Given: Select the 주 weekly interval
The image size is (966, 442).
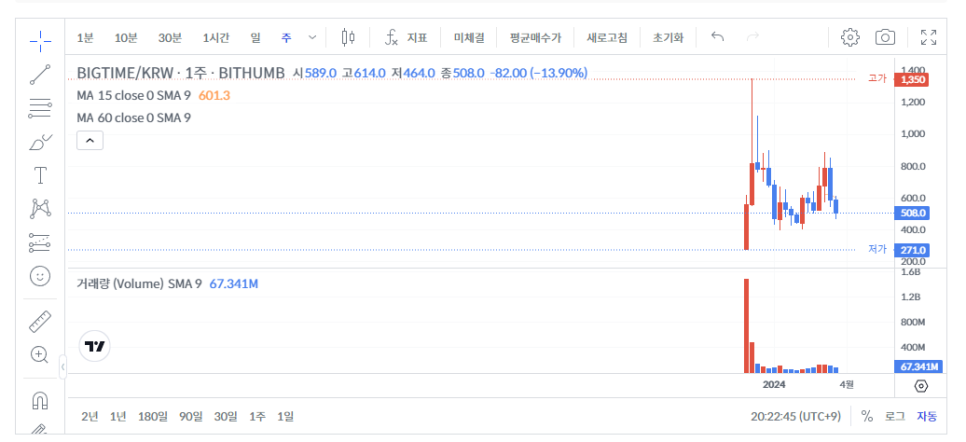Looking at the screenshot, I should point(286,38).
